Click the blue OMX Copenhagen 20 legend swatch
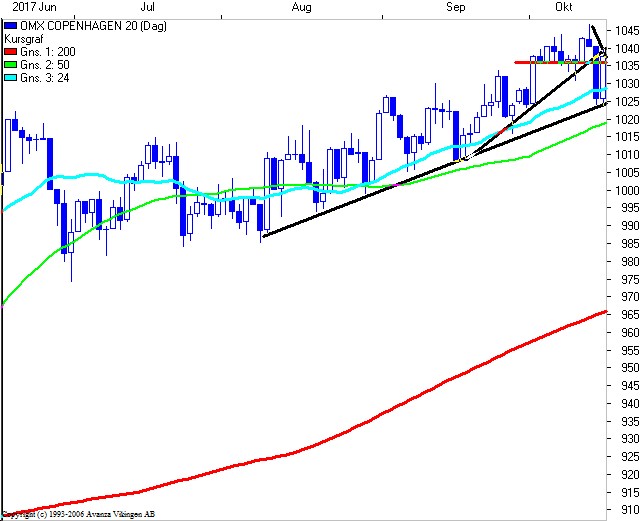This screenshot has width=642, height=521. coord(11,26)
